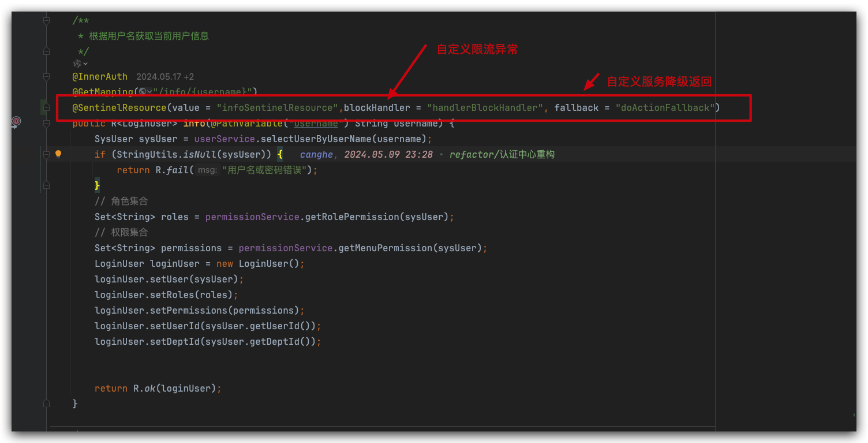Image resolution: width=868 pixels, height=443 pixels.
Task: Click the blockHandler attribute name
Action: (x=377, y=107)
